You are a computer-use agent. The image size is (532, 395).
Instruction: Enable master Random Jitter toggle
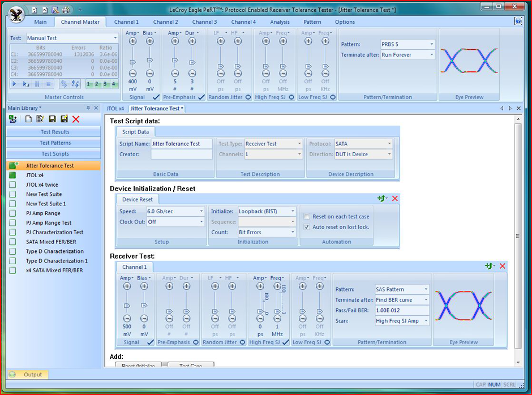(248, 97)
